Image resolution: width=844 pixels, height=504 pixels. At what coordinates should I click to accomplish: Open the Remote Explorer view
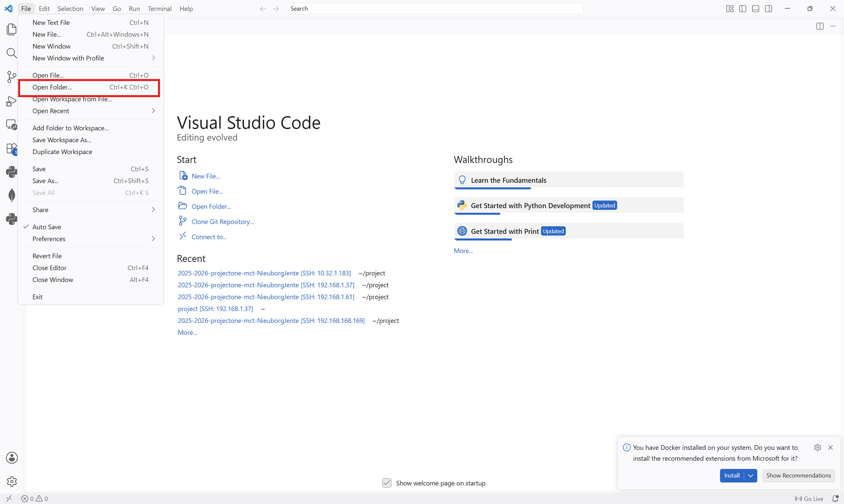[x=12, y=125]
